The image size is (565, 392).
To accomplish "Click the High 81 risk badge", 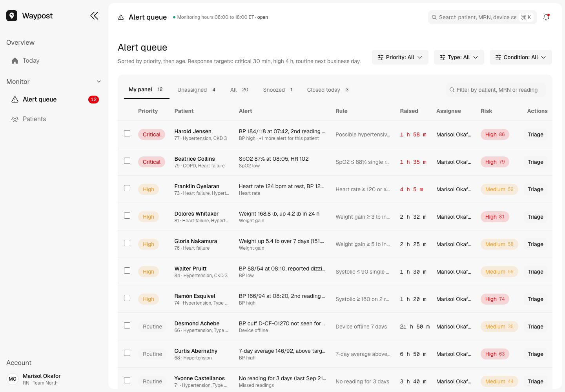I will (495, 217).
